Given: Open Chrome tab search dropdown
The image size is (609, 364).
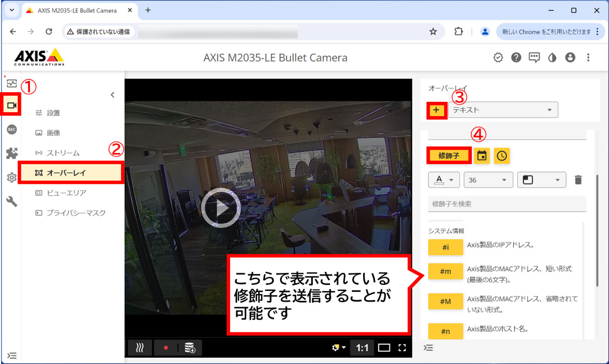Looking at the screenshot, I should (12, 10).
